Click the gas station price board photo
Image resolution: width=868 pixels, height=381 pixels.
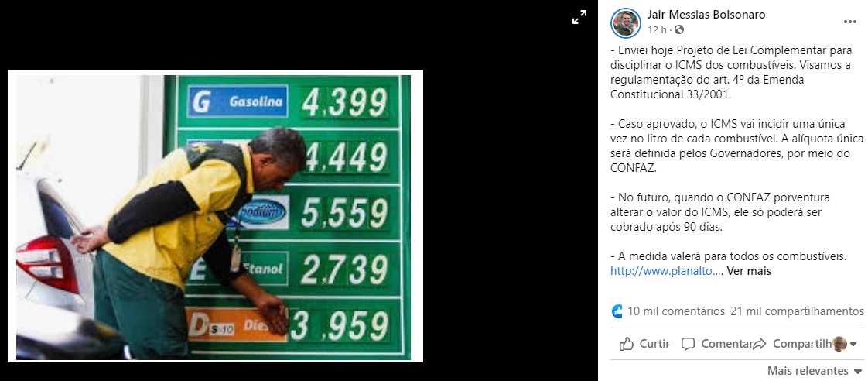click(215, 216)
